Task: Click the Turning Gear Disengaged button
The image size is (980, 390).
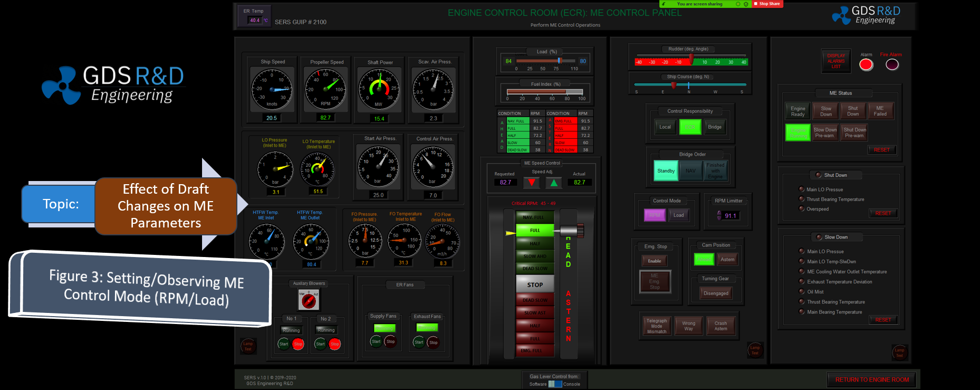Action: pyautogui.click(x=716, y=293)
